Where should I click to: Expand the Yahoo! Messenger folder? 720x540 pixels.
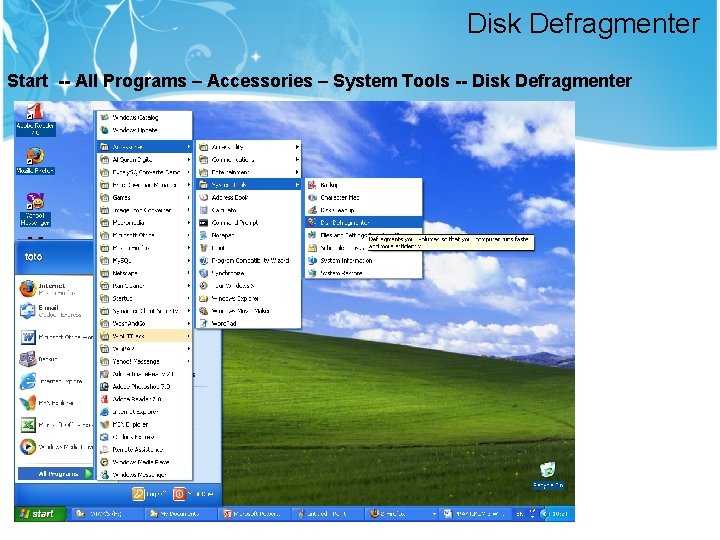click(145, 361)
